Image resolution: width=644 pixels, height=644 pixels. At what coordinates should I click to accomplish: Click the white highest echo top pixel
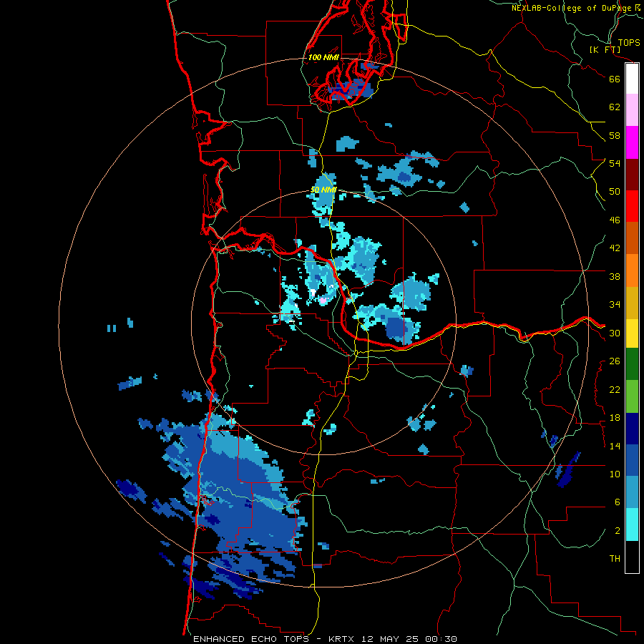tap(313, 293)
